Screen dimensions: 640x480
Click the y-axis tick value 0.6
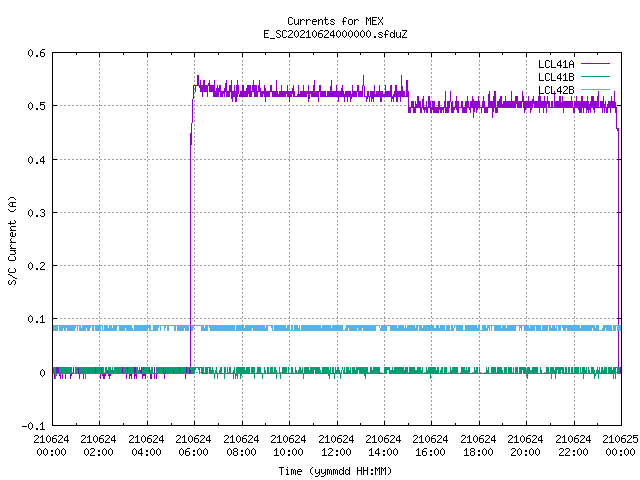pyautogui.click(x=36, y=53)
